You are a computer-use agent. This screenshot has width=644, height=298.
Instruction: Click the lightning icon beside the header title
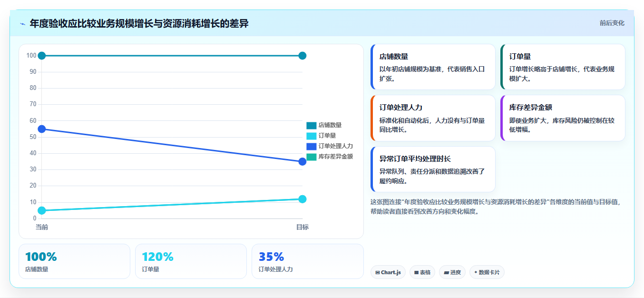point(23,24)
